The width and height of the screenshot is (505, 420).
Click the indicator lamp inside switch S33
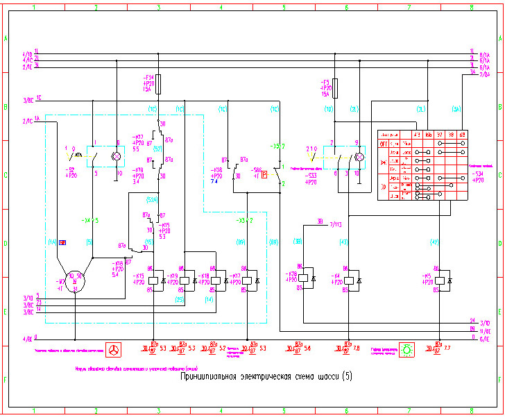(x=359, y=157)
